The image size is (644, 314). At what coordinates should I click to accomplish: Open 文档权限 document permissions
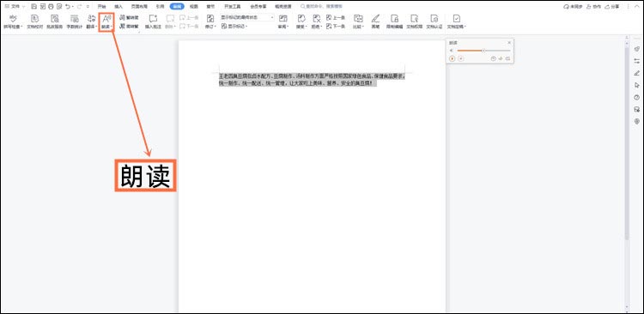(415, 21)
